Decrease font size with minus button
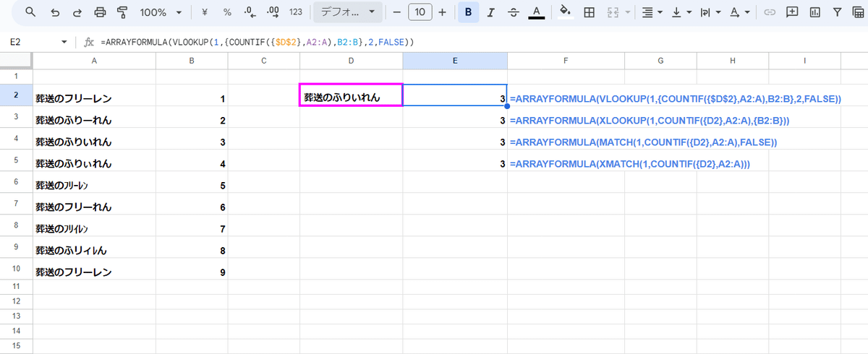The image size is (868, 354). coord(396,12)
